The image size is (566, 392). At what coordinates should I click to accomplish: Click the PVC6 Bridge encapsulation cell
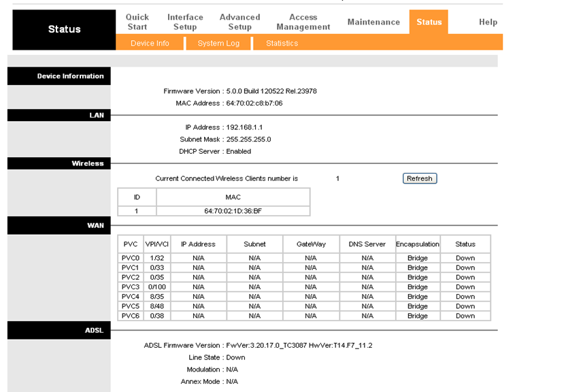click(418, 316)
